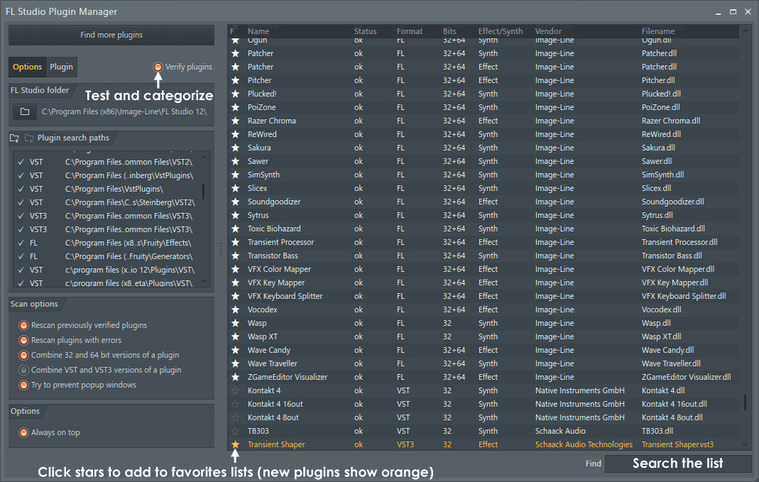759x482 pixels.
Task: Sort list by Status column header
Action: [x=365, y=31]
